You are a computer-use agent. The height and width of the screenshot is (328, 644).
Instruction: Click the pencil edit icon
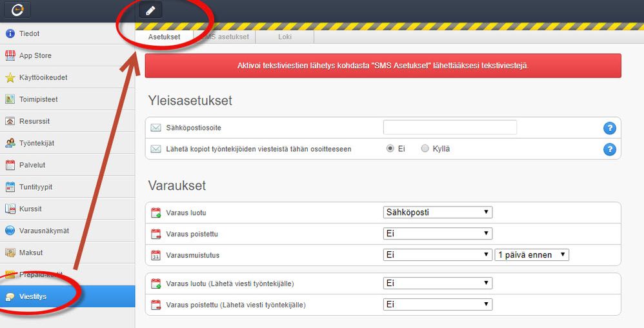pos(151,11)
